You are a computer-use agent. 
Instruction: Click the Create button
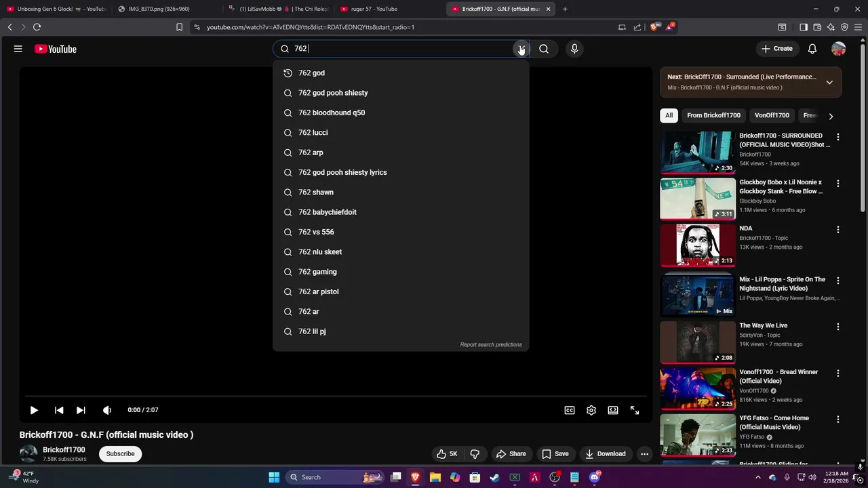pyautogui.click(x=776, y=49)
